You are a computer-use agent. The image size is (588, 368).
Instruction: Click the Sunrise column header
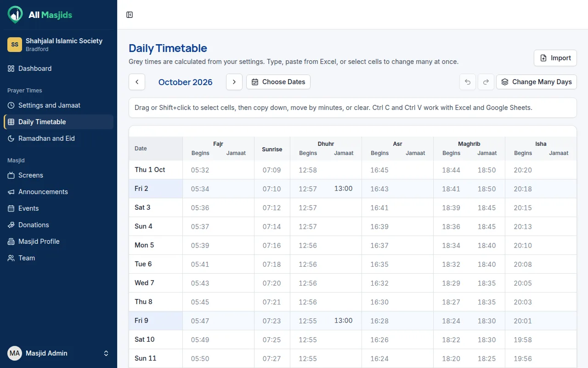pos(272,149)
